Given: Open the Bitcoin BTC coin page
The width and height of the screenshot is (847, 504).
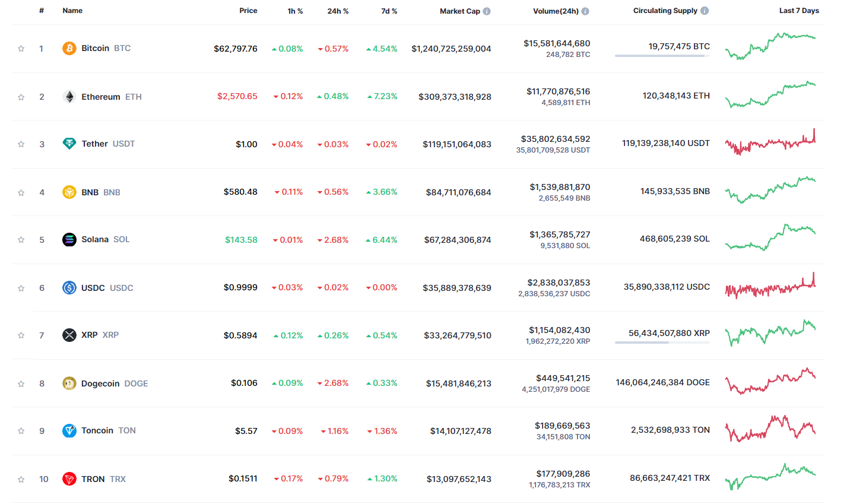Looking at the screenshot, I should [x=106, y=48].
